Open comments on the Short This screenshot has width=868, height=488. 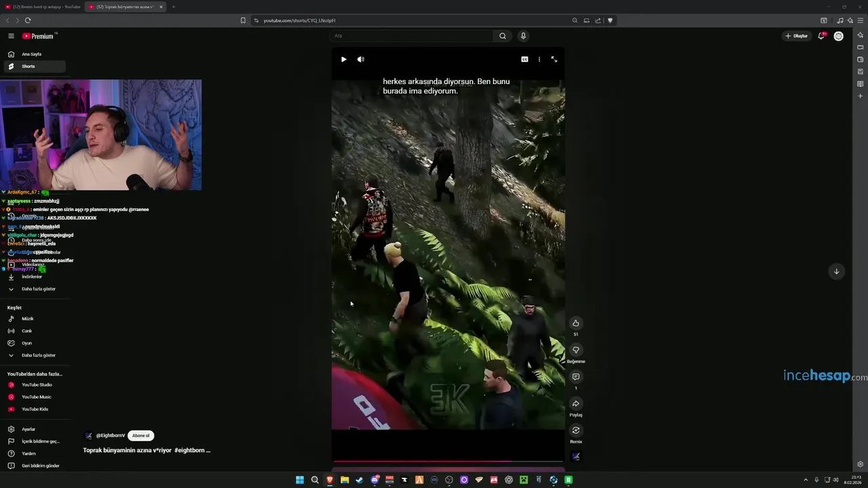[576, 377]
